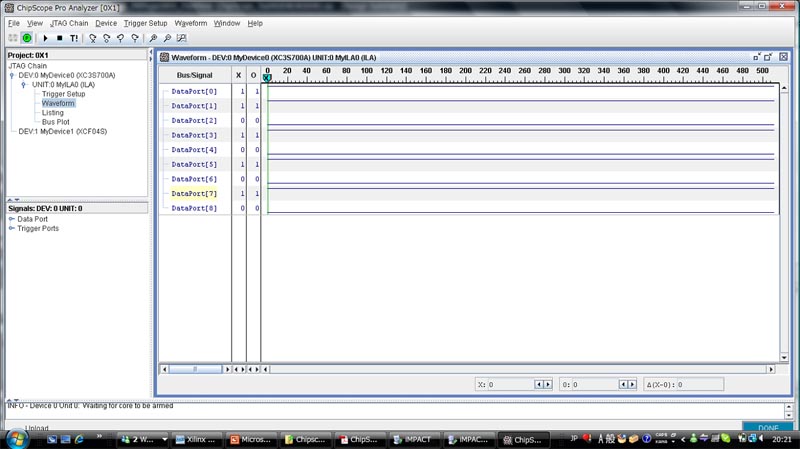Collapse DEV:0 MyDevice0 tree node
This screenshot has height=449, width=800.
[x=12, y=75]
